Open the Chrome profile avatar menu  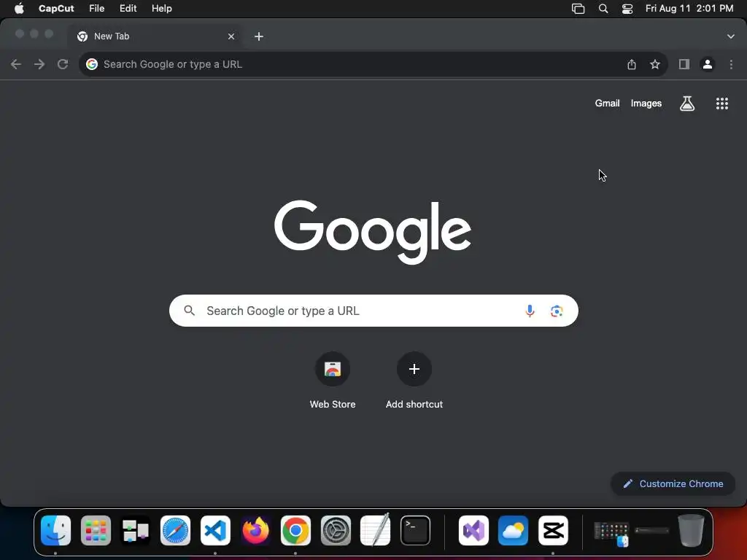pyautogui.click(x=708, y=64)
